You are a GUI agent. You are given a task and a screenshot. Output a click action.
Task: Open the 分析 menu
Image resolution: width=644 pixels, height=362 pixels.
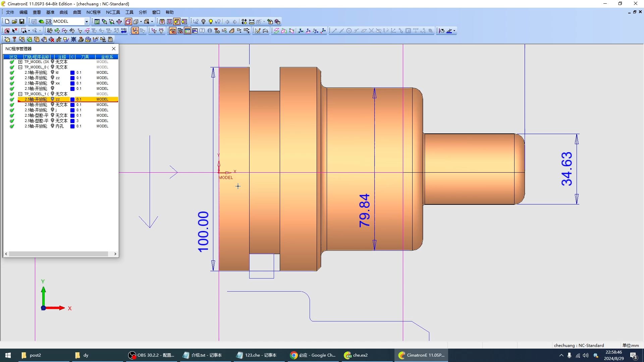(143, 12)
